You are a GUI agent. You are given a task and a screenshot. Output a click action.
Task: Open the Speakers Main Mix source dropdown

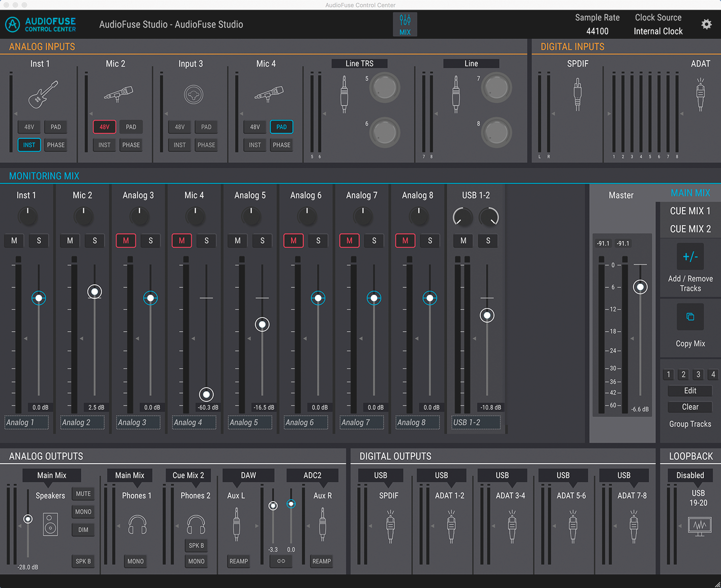click(51, 475)
